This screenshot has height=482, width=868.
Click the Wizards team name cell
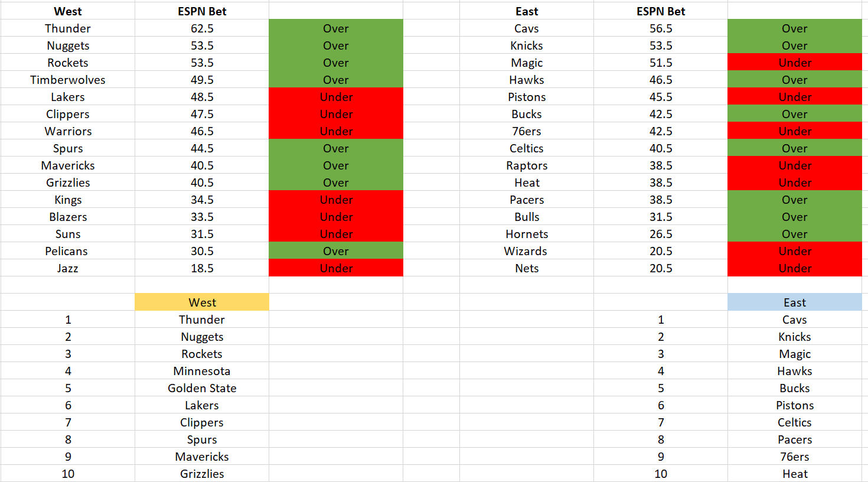click(x=527, y=251)
